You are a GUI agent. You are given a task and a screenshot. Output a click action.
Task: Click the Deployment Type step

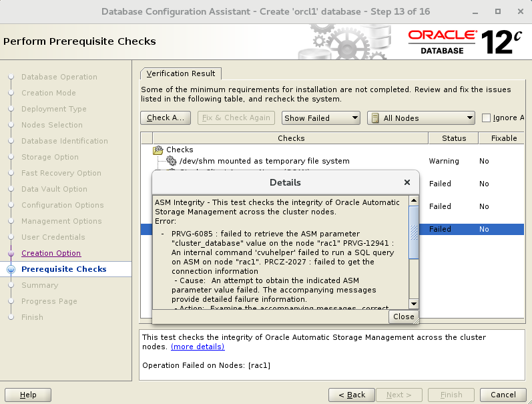tap(54, 109)
